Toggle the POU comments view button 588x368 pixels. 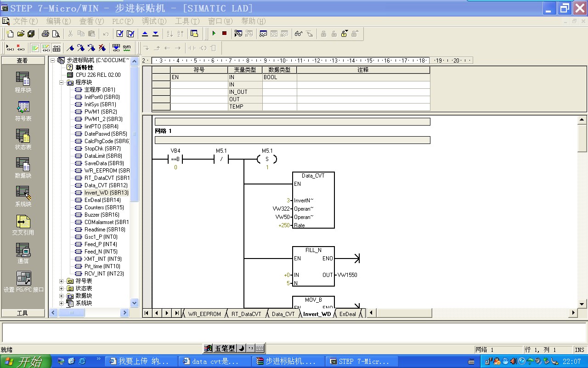[35, 47]
